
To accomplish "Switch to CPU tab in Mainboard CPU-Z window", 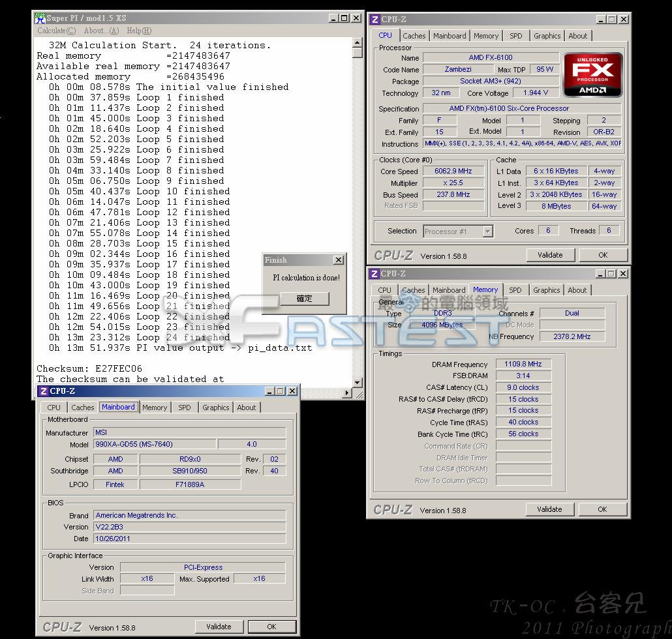I will tap(53, 408).
